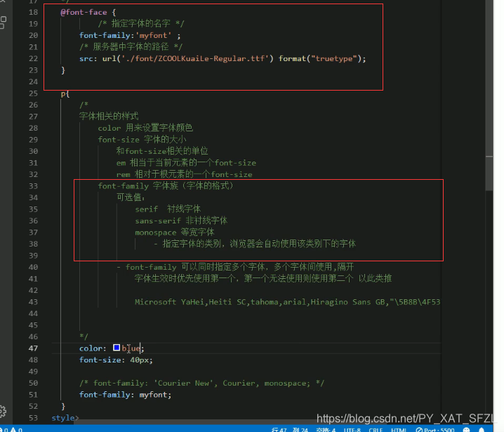
Task: Open the Manage settings gear icon
Action: (3, 411)
